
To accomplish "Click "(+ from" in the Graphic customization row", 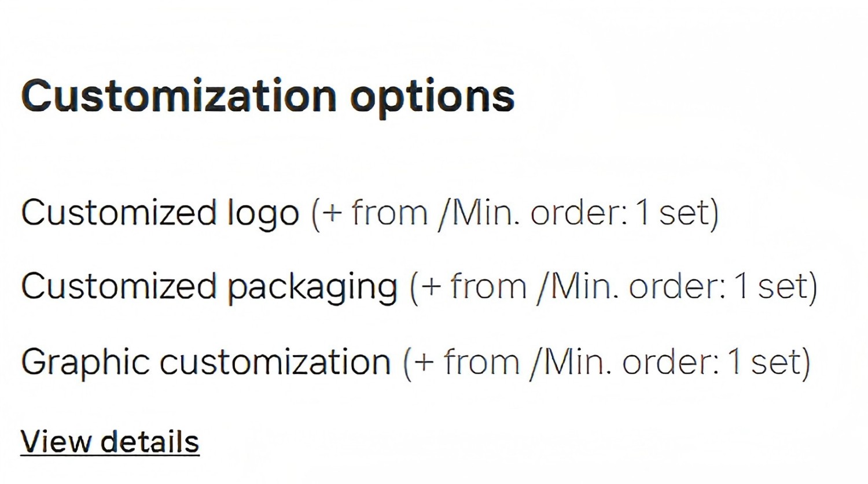I will (x=461, y=363).
